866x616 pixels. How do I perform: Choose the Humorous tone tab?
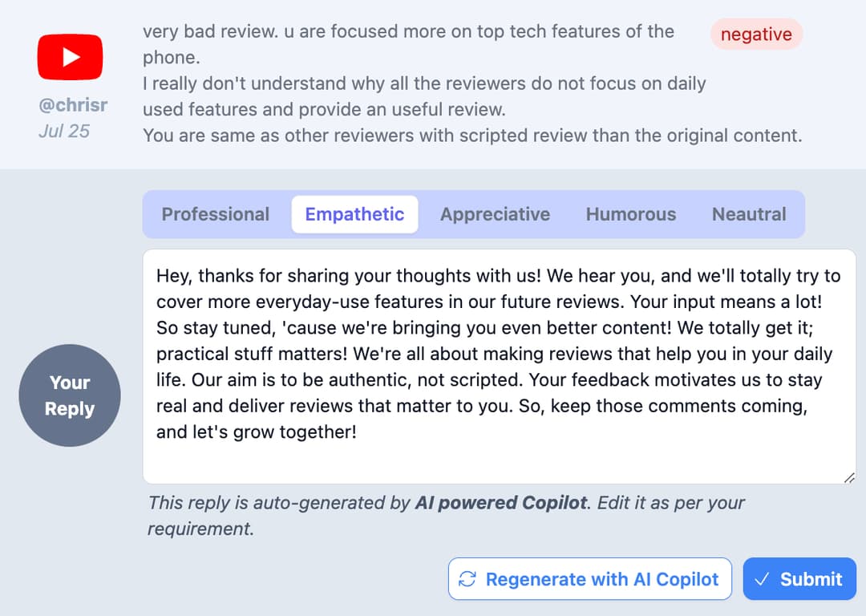631,214
